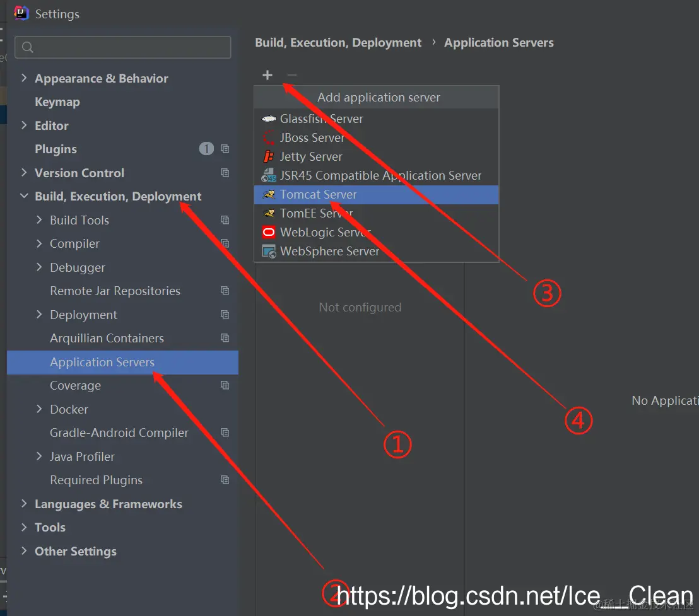Choose WebLogic Server in the list
Screen dimensions: 699x616
376,232
